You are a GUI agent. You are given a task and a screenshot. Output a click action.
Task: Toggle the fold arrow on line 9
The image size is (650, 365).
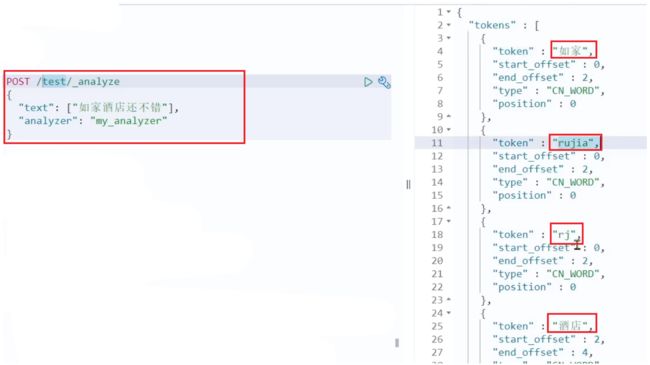click(449, 117)
